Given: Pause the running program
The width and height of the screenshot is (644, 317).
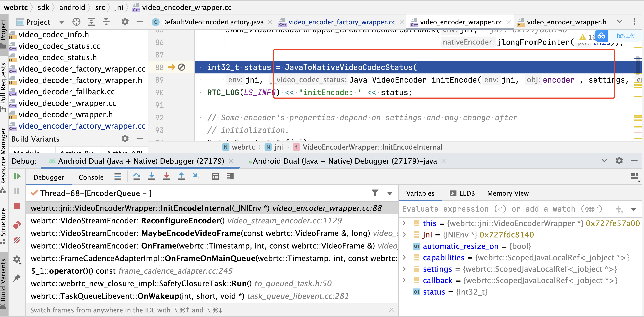Looking at the screenshot, I should [17, 191].
